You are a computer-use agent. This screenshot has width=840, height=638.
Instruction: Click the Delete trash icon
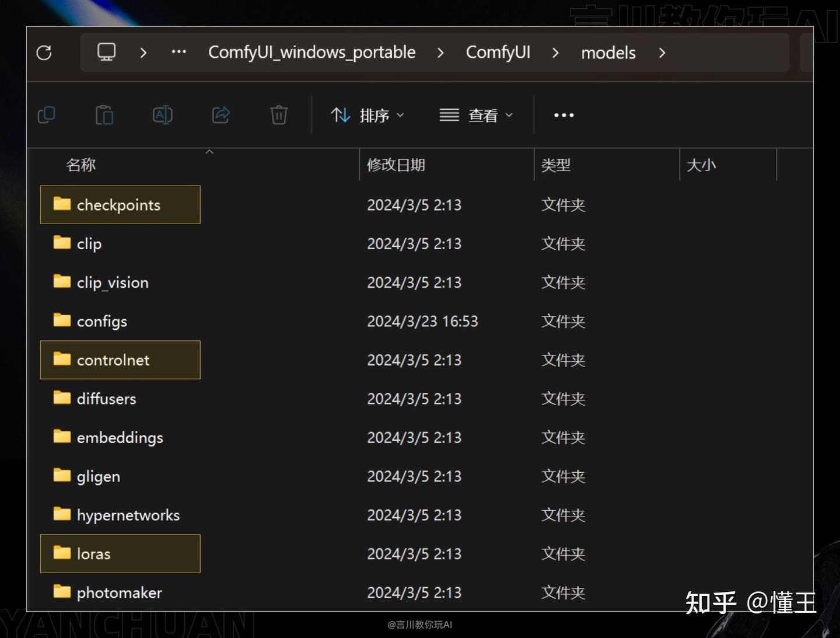(279, 115)
